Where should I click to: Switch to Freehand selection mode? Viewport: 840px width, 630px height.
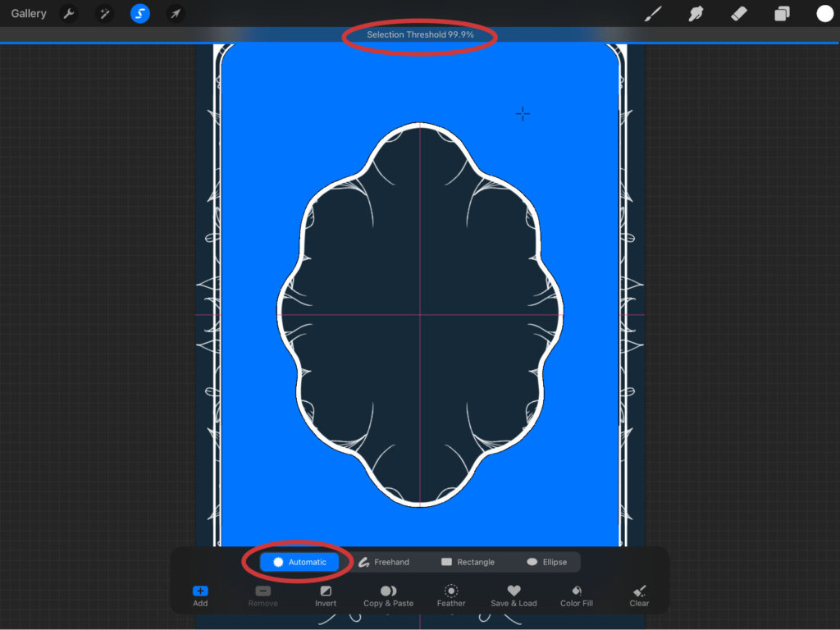[x=384, y=562]
